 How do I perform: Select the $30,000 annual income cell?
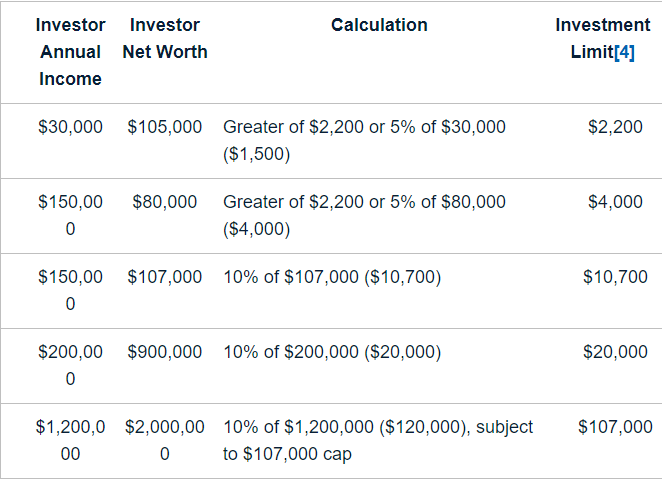tap(70, 127)
